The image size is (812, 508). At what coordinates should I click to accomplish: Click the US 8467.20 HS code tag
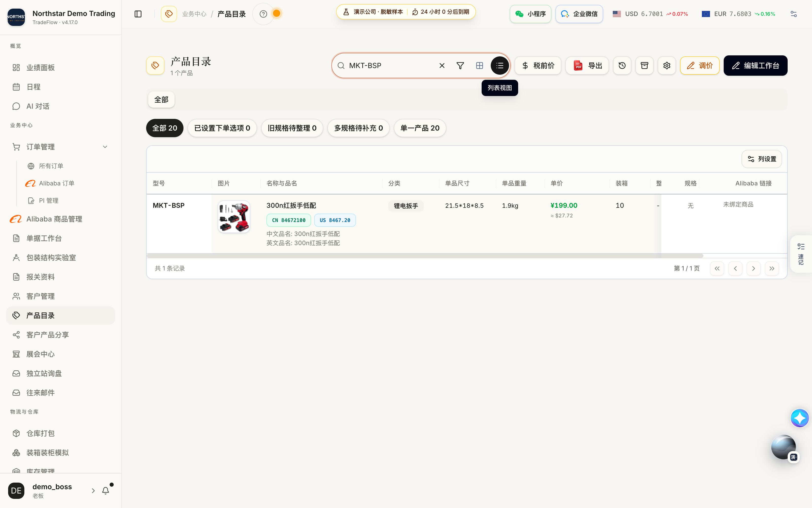coord(335,220)
